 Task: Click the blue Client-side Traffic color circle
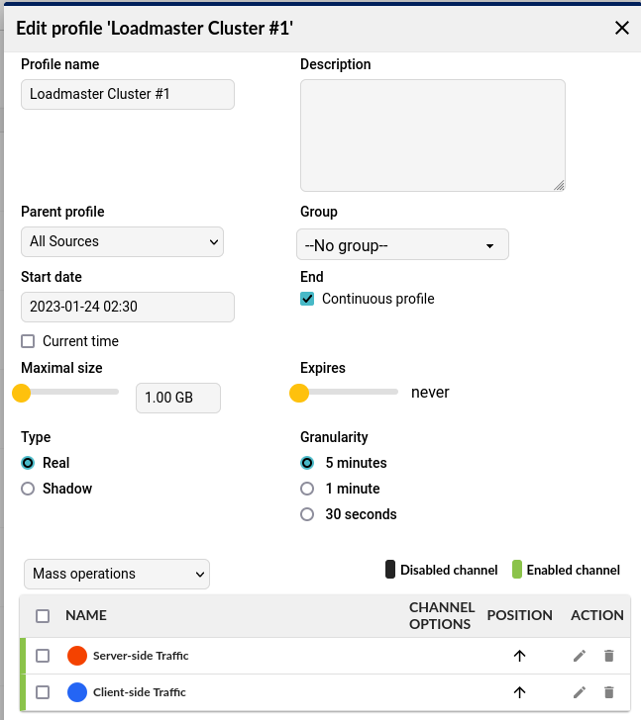(x=78, y=692)
